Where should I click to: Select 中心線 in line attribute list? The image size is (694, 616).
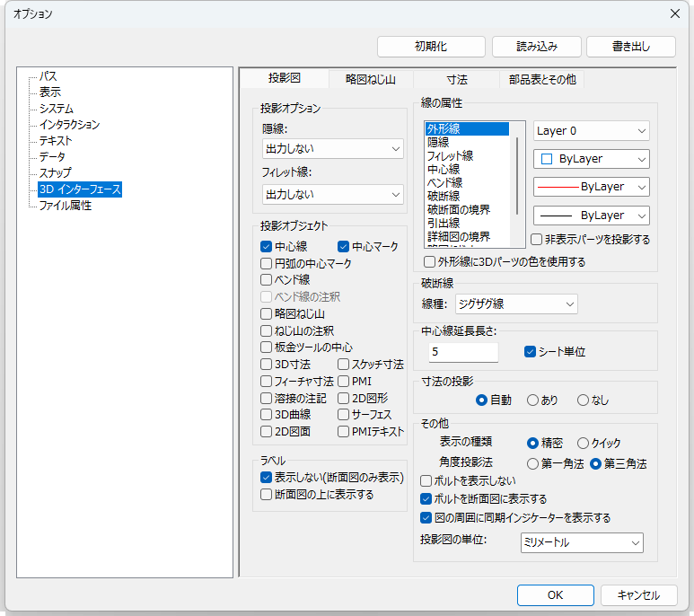click(444, 169)
